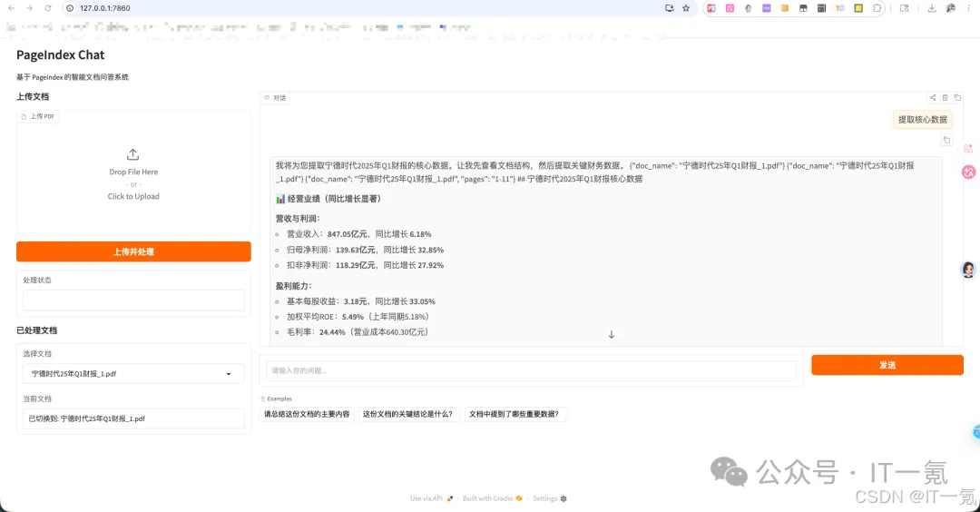
Task: Click the 营业收入 847.05亿元 line
Action: (x=358, y=234)
